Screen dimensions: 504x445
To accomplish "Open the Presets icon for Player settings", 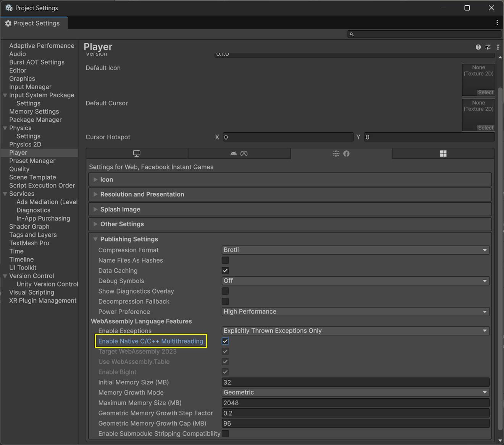I will (488, 47).
